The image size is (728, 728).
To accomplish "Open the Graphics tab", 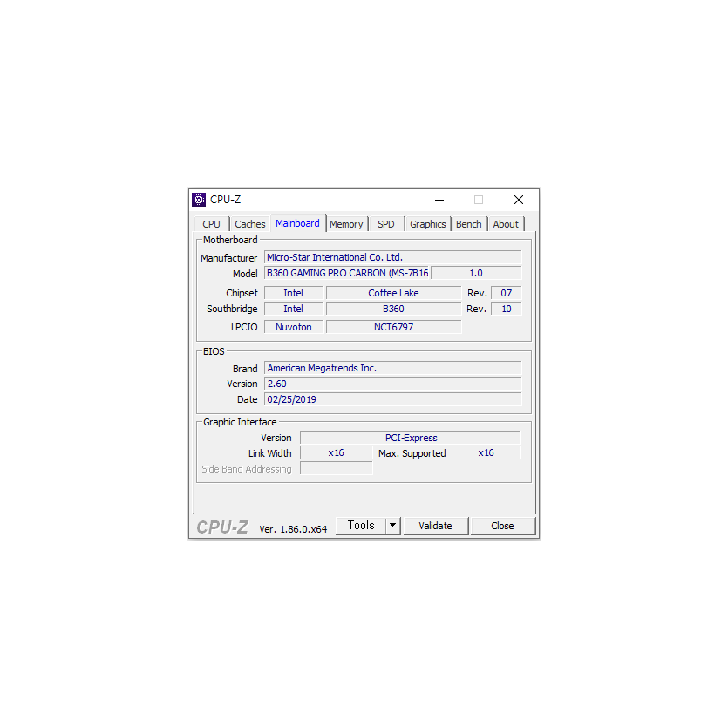I will [x=427, y=224].
